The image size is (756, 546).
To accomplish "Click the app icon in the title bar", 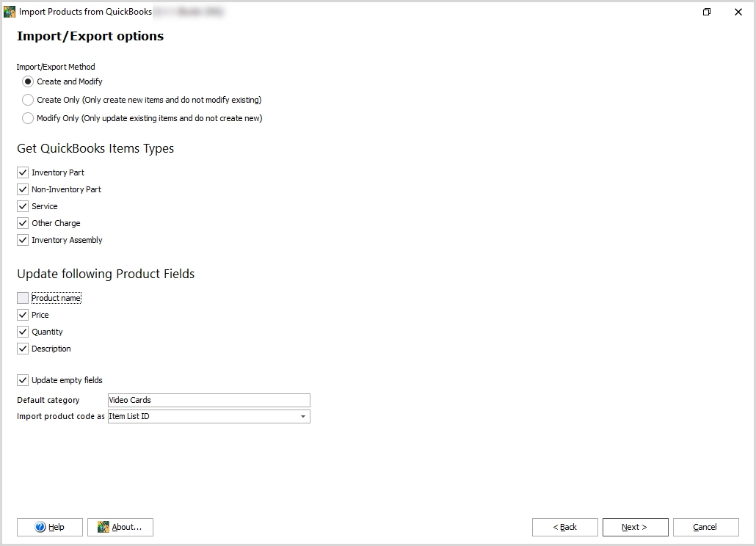I will (x=10, y=12).
